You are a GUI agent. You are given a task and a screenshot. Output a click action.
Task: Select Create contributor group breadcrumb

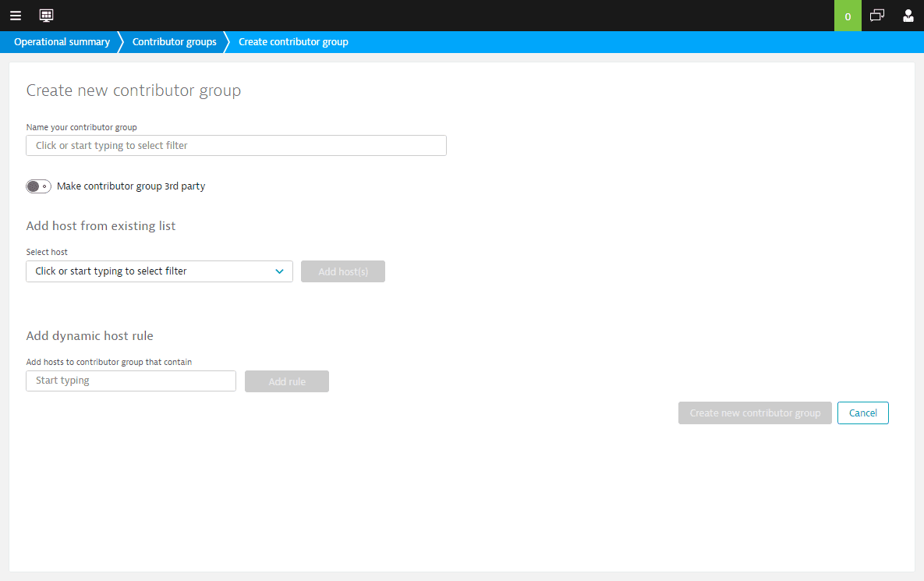pos(293,42)
